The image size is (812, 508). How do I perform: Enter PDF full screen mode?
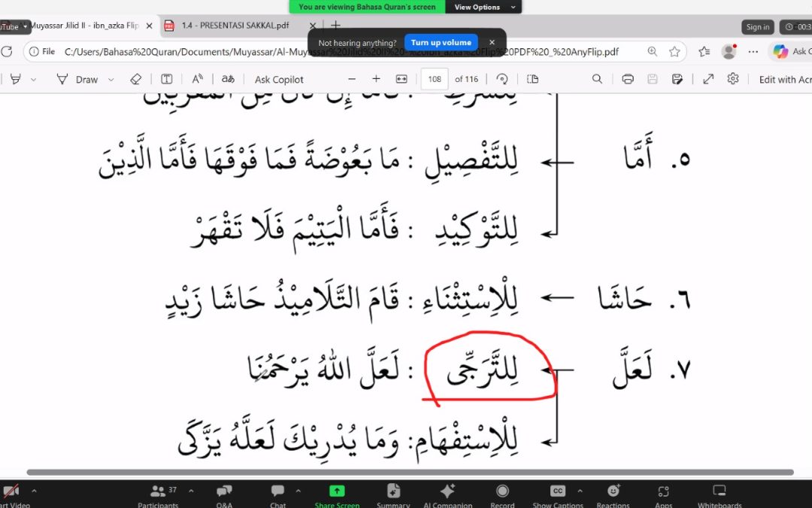pos(708,79)
